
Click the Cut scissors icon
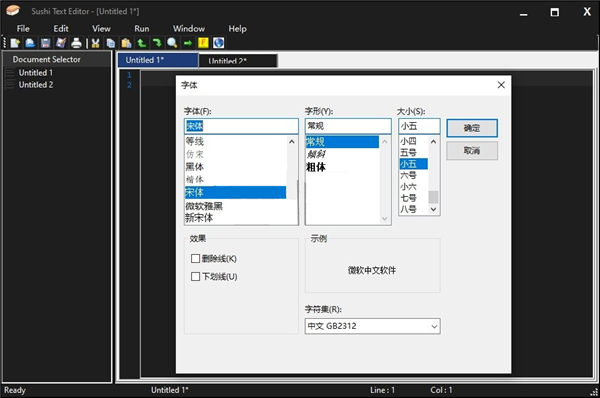[x=95, y=43]
